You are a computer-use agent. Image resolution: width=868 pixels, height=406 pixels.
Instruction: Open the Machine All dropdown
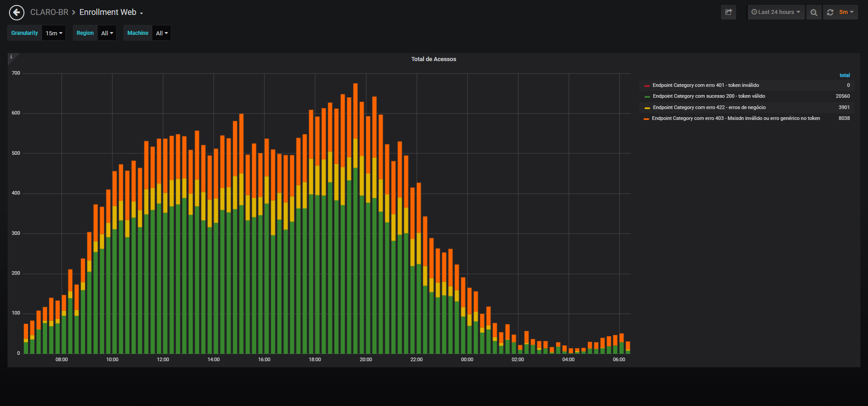coord(162,33)
